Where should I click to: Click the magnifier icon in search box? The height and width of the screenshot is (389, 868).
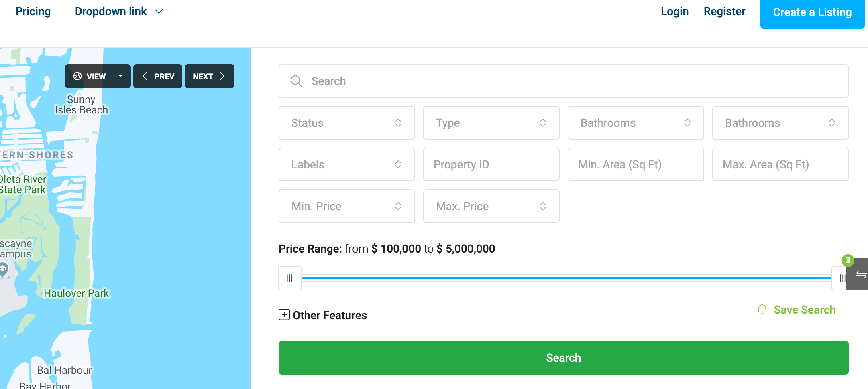click(296, 81)
